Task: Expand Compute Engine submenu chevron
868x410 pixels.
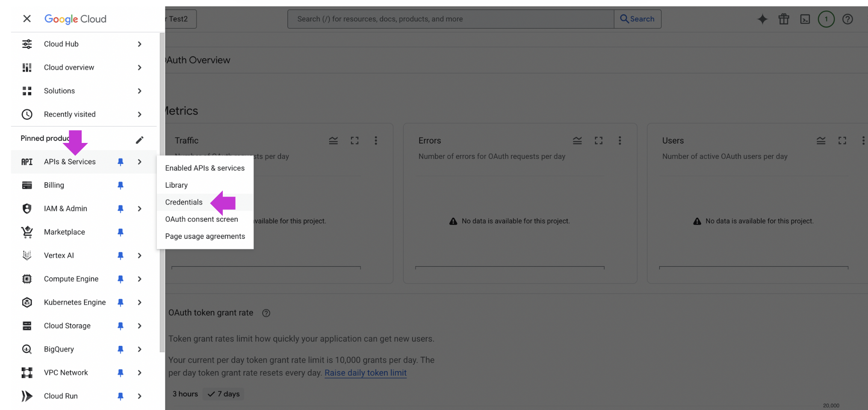Action: coord(139,279)
